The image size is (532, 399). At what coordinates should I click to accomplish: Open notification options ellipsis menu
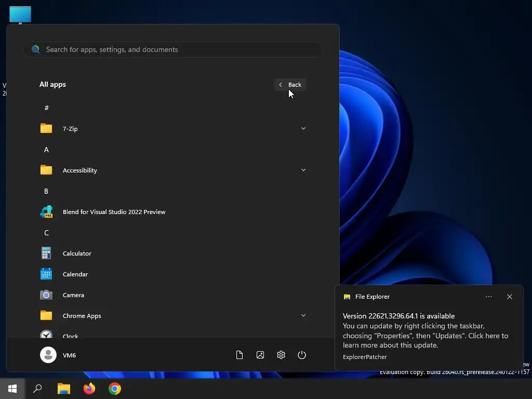click(x=489, y=297)
